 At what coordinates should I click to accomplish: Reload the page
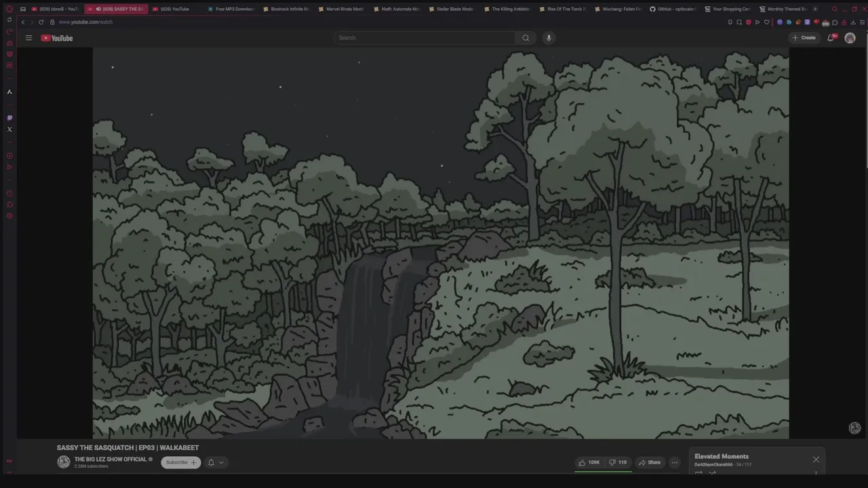click(x=41, y=22)
